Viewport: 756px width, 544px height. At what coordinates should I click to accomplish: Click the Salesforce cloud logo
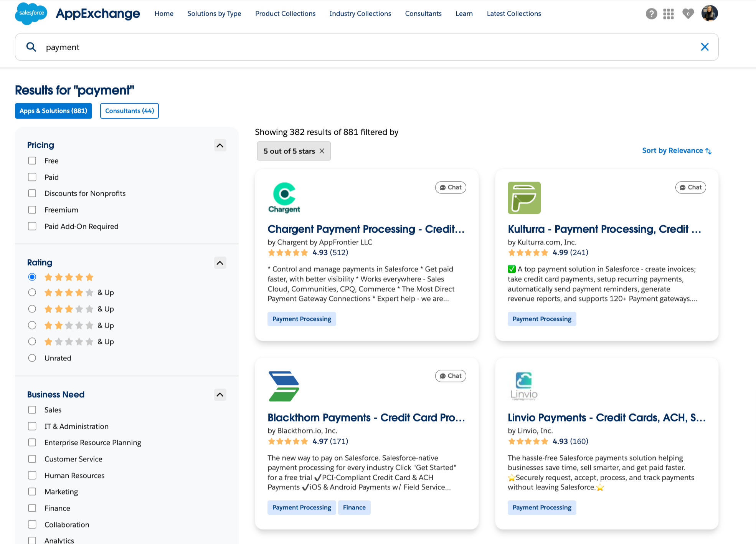click(x=31, y=13)
